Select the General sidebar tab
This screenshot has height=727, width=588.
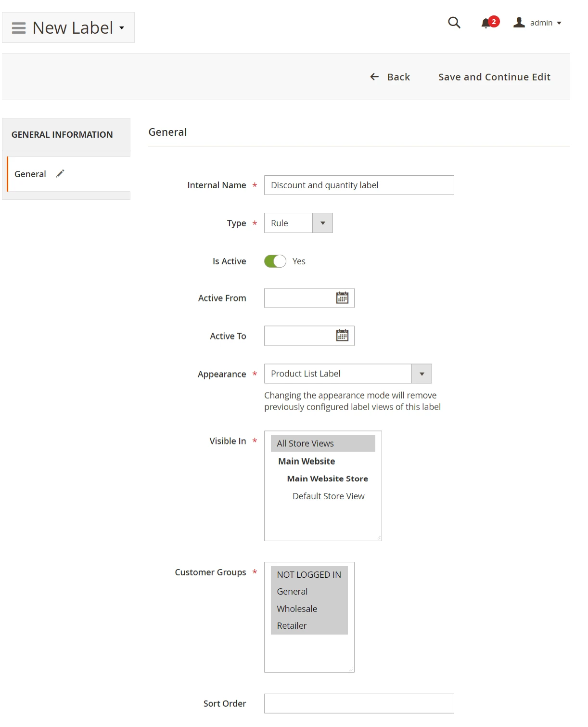[30, 174]
